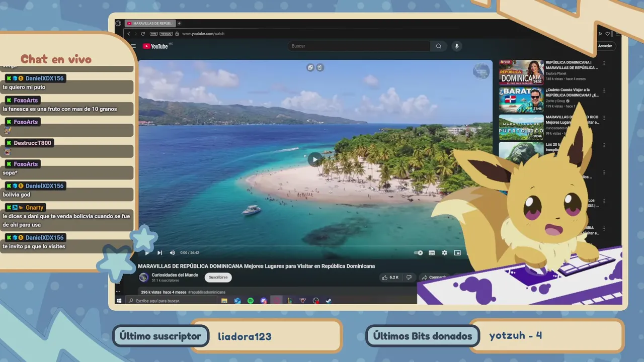Image resolution: width=644 pixels, height=362 pixels.
Task: Click the VPN badge in the address bar
Action: (x=153, y=34)
